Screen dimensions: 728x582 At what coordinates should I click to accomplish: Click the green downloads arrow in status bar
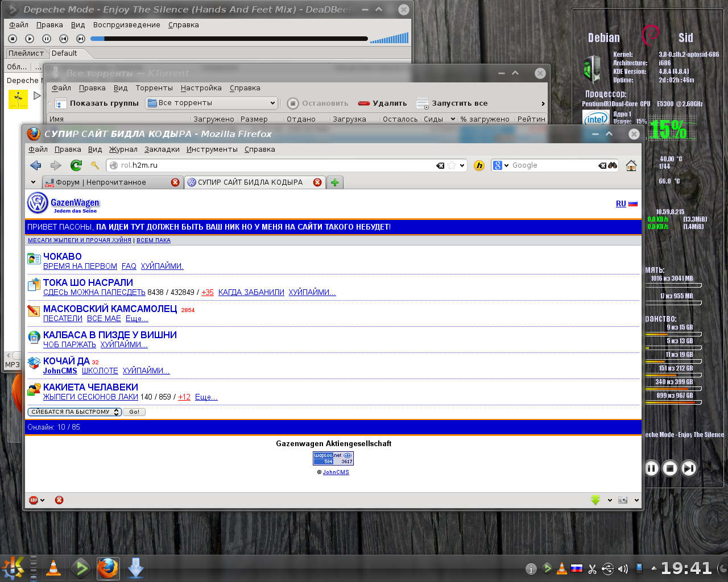click(x=595, y=500)
